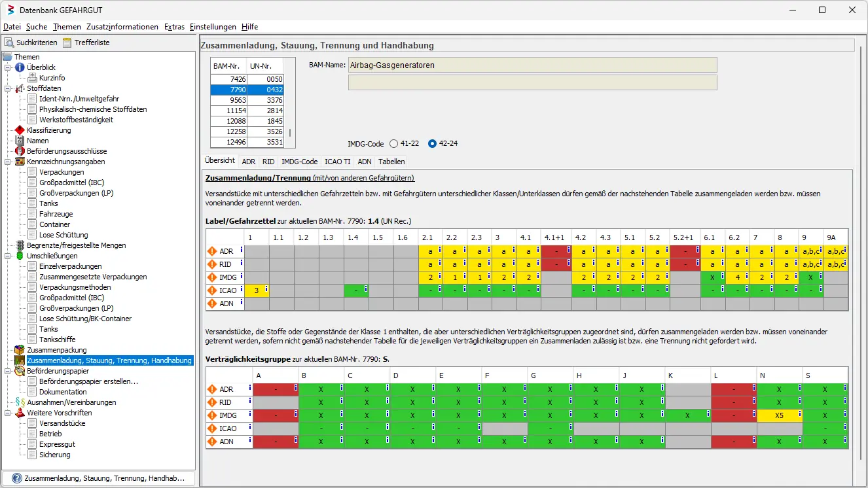This screenshot has width=868, height=488.
Task: Open Beförderungspapier erstellen... in the tree
Action: [x=88, y=381]
